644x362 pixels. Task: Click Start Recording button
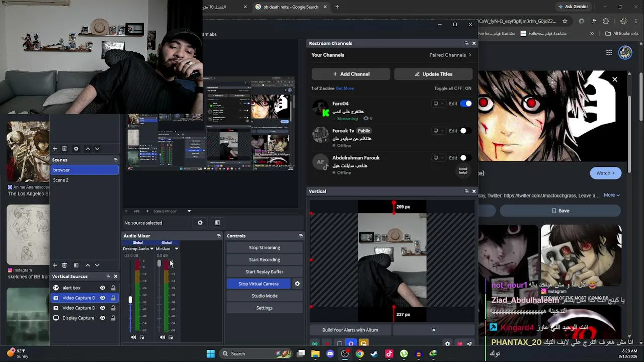[x=264, y=259]
